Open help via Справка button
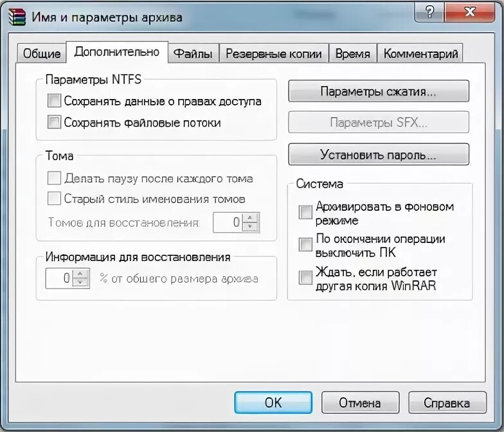The height and width of the screenshot is (432, 504). click(x=447, y=402)
